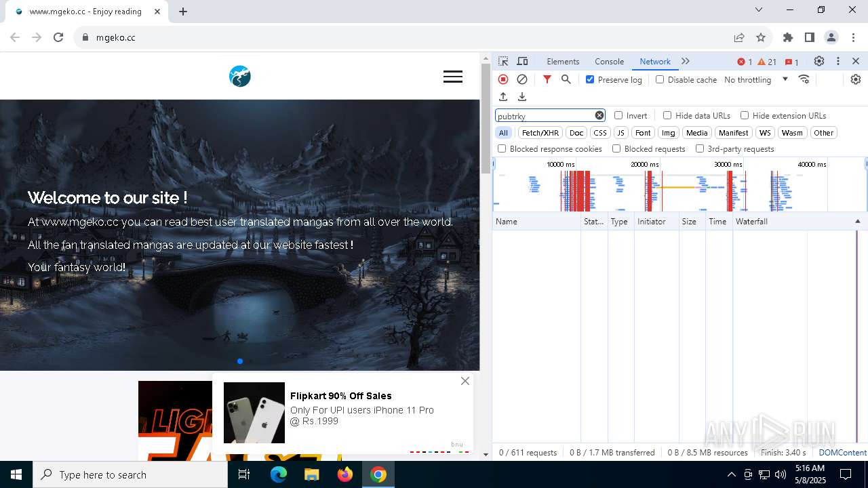Show hidden system tray icons
Screen dimensions: 868x488
coord(731,474)
